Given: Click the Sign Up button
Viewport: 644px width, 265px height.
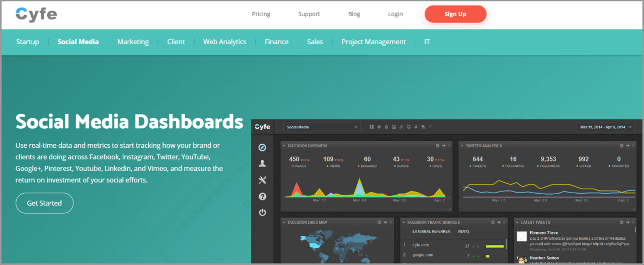Looking at the screenshot, I should click(x=455, y=14).
